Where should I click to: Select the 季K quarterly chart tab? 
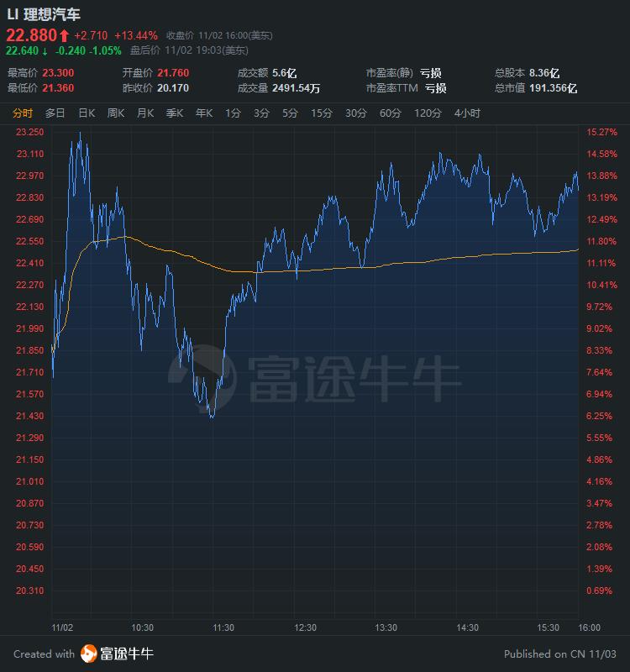point(175,113)
